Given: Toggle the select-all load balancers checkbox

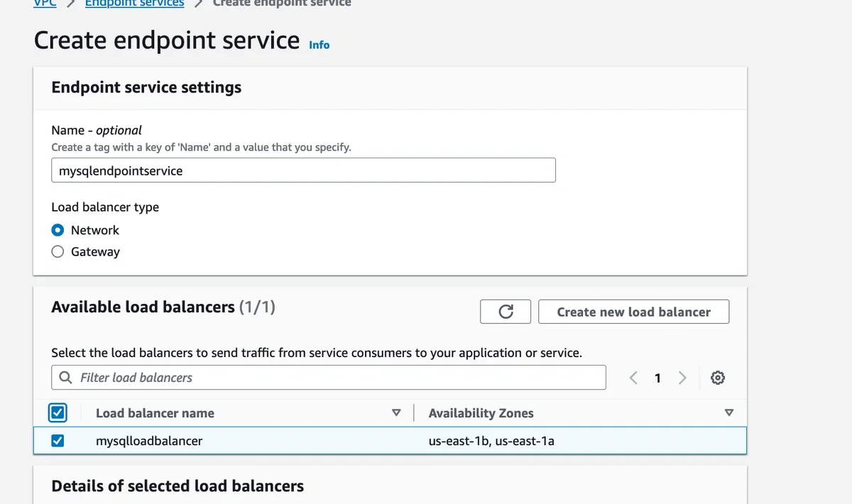Looking at the screenshot, I should (x=58, y=412).
